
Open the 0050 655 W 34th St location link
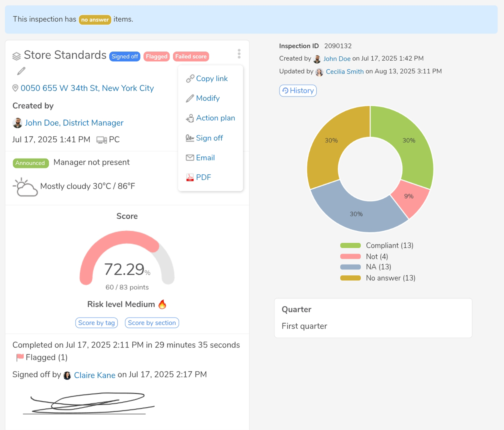(x=87, y=88)
